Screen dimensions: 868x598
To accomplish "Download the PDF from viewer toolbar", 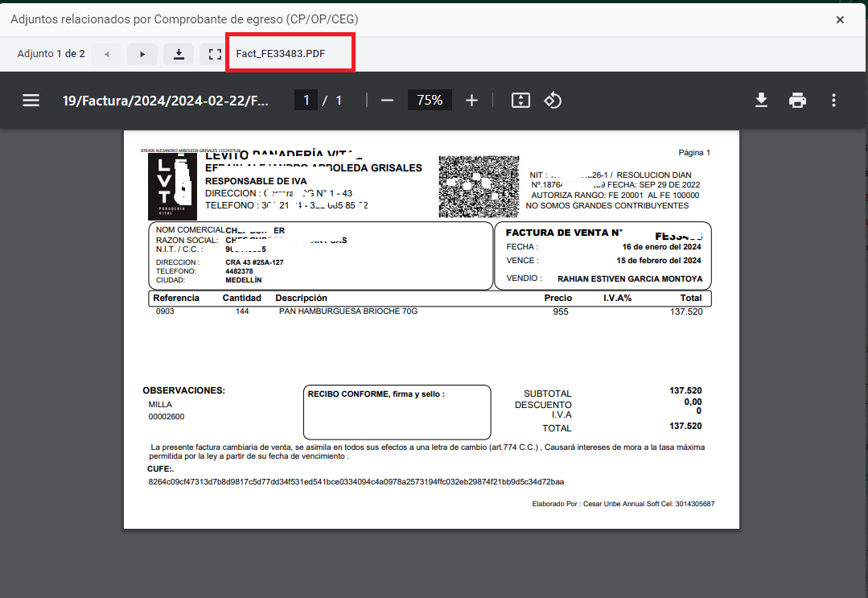I will [x=760, y=101].
